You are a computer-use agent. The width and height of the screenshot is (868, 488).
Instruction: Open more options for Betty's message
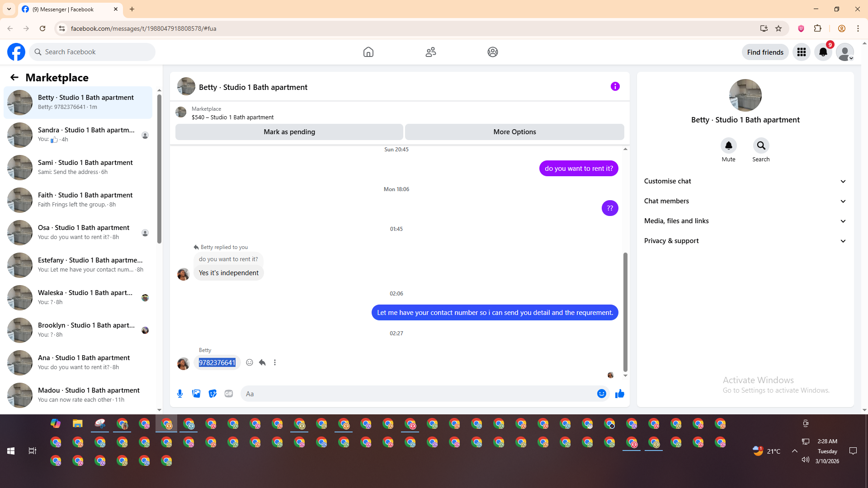click(275, 362)
